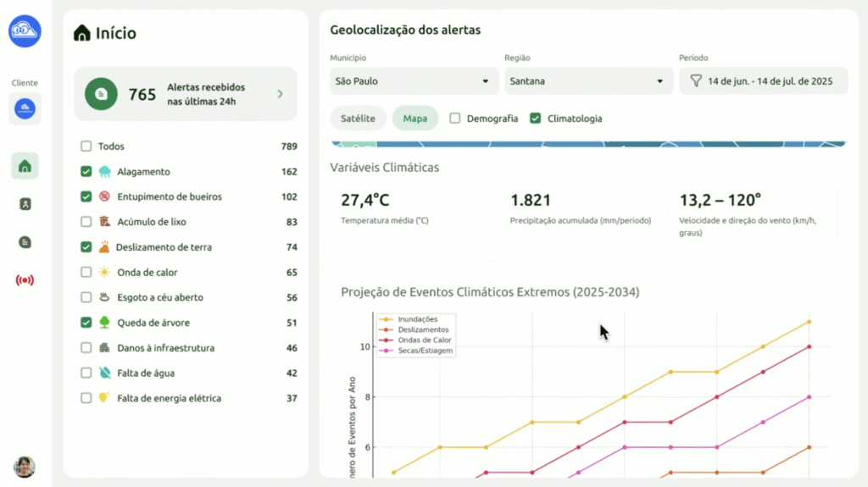Tick the Demografia checkbox

tap(455, 119)
